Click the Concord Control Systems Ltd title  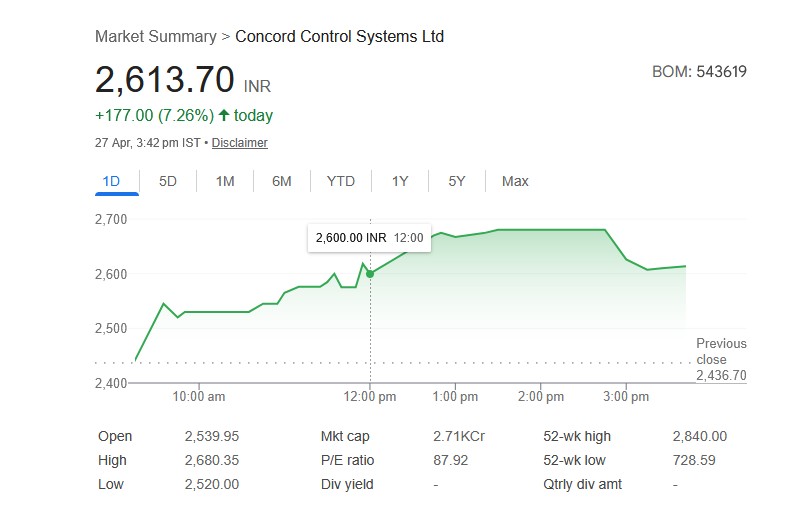pos(339,36)
